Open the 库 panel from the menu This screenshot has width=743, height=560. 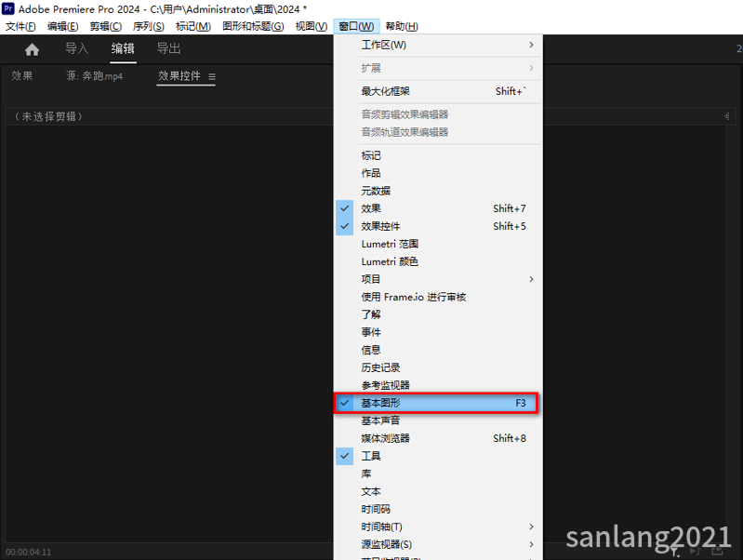click(x=438, y=473)
